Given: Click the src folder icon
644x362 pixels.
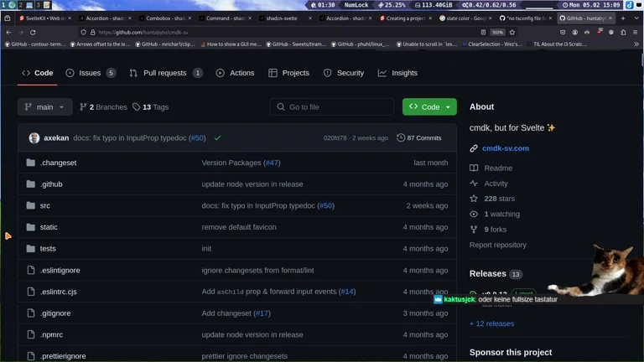Looking at the screenshot, I should click(x=31, y=205).
